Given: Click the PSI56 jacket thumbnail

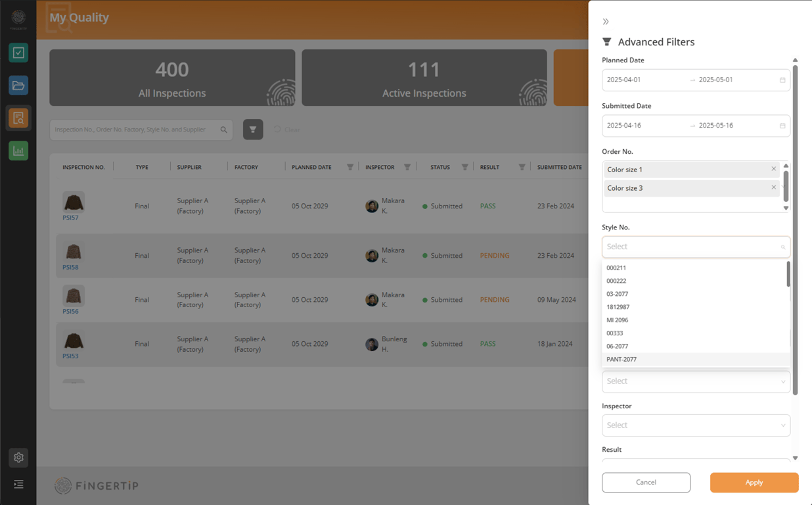Looking at the screenshot, I should 74,295.
